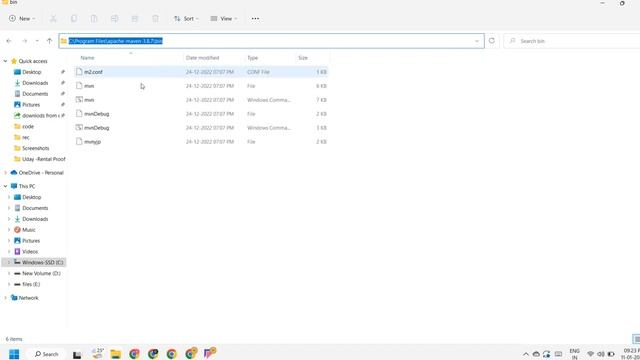This screenshot has height=360, width=640.
Task: Select the mvn file of type File
Action: click(x=201, y=86)
